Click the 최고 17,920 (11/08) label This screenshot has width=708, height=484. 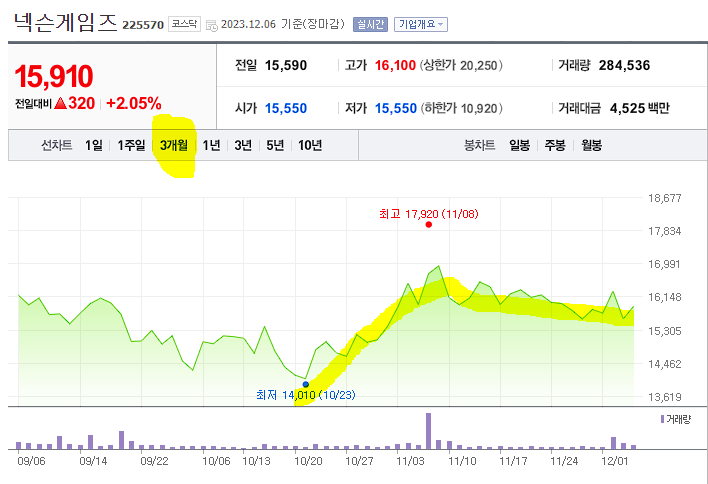(429, 214)
